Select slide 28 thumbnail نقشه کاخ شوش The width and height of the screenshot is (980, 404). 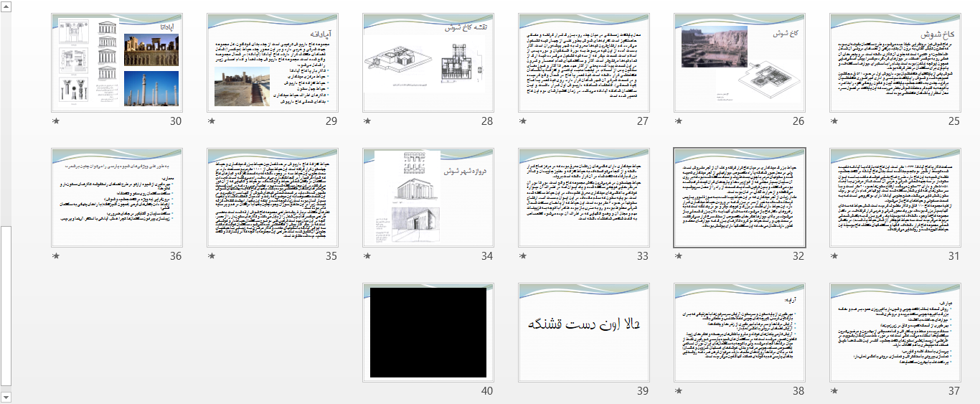coord(428,63)
